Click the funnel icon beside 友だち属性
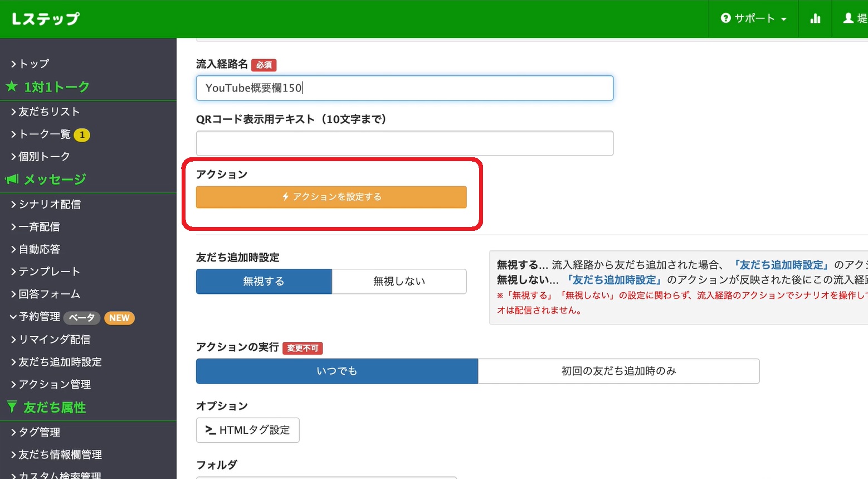Viewport: 868px width, 479px height. tap(12, 407)
